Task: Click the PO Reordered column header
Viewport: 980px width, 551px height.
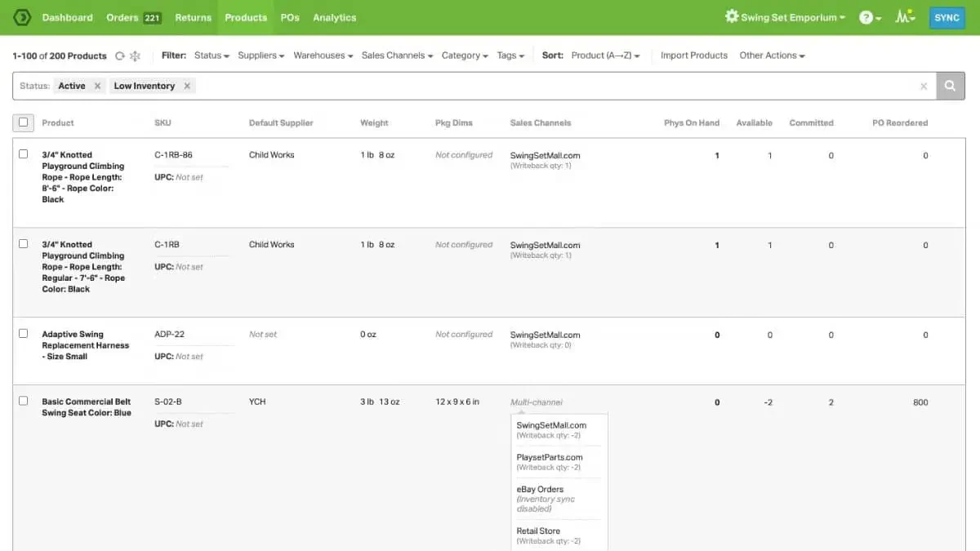Action: pos(900,122)
